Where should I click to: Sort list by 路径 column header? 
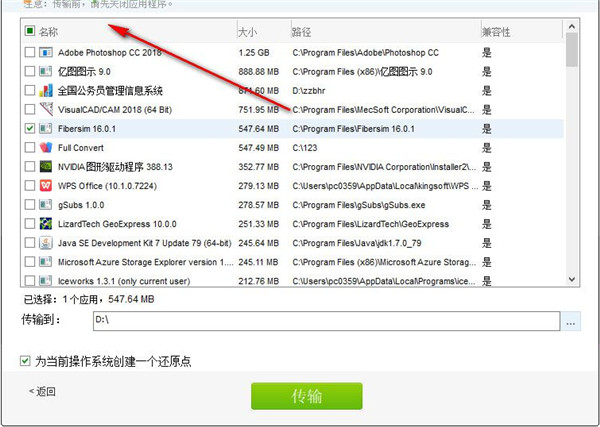tap(301, 32)
